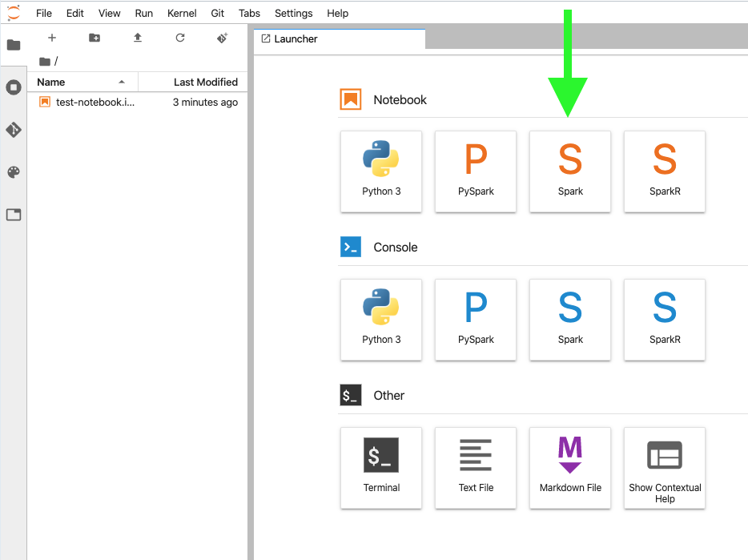Create a new Text File
Viewport: 748px width, 560px height.
(x=476, y=468)
